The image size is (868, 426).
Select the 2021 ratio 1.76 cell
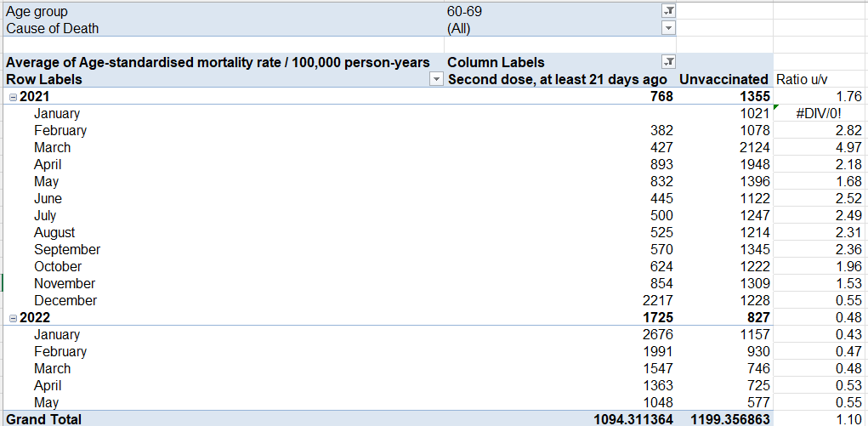pyautogui.click(x=820, y=96)
